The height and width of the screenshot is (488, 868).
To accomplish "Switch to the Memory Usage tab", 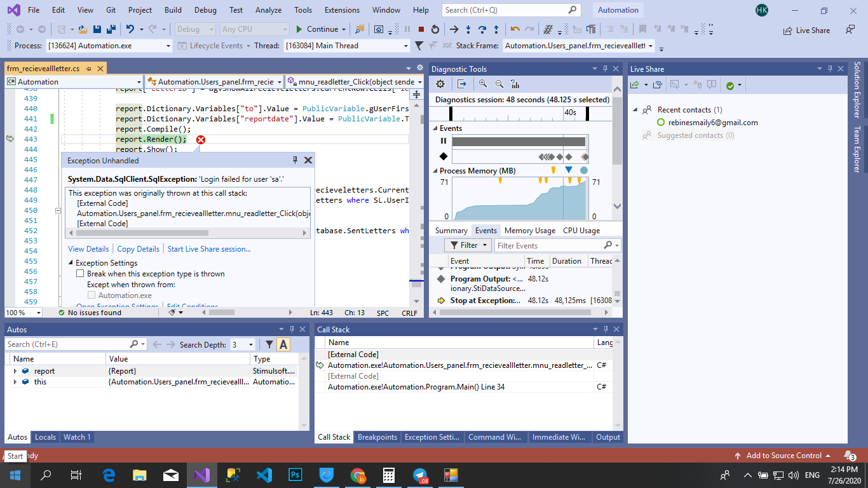I will click(530, 231).
